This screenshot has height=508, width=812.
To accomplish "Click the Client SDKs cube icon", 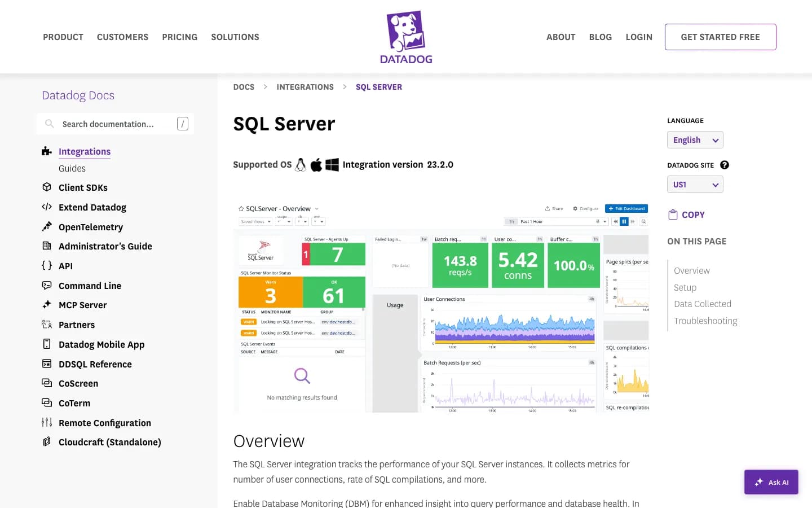I will click(47, 187).
